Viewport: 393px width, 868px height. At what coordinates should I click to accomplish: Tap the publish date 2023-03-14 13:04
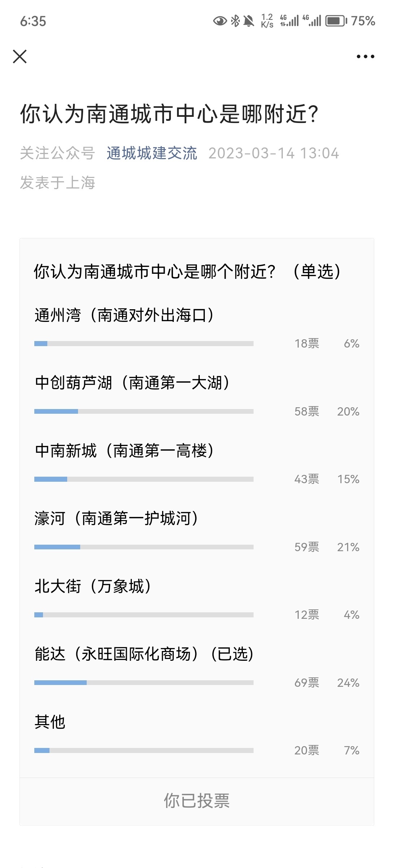(x=273, y=153)
